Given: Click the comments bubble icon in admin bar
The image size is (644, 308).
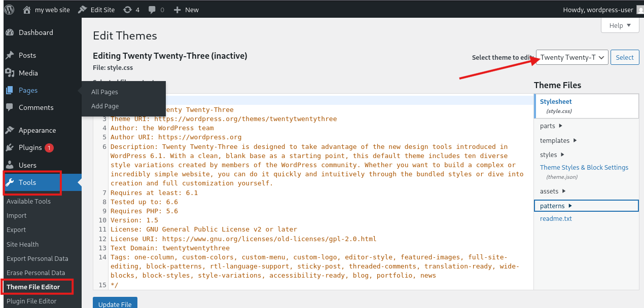Looking at the screenshot, I should pyautogui.click(x=152, y=10).
